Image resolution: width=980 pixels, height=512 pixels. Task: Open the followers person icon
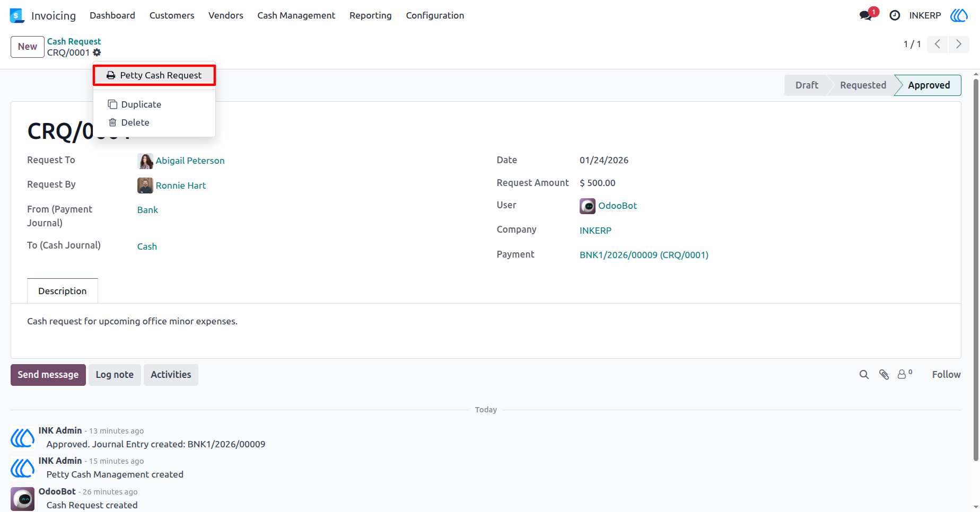click(x=905, y=374)
